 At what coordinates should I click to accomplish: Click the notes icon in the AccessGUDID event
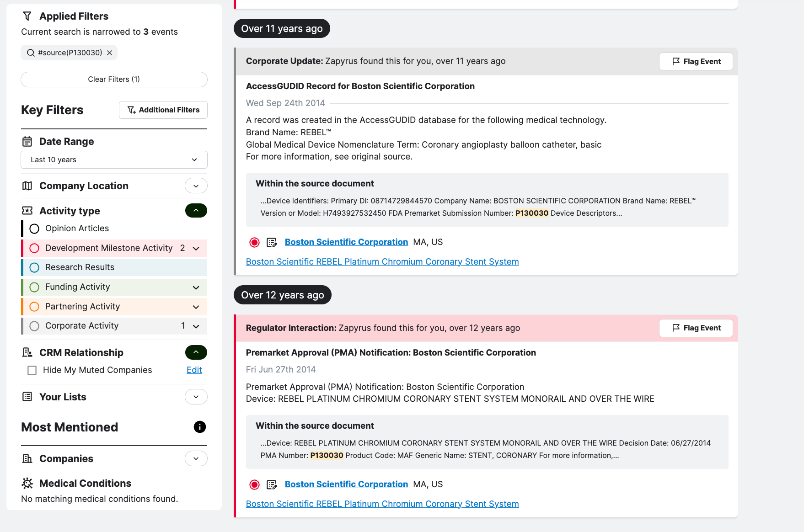[x=272, y=243]
